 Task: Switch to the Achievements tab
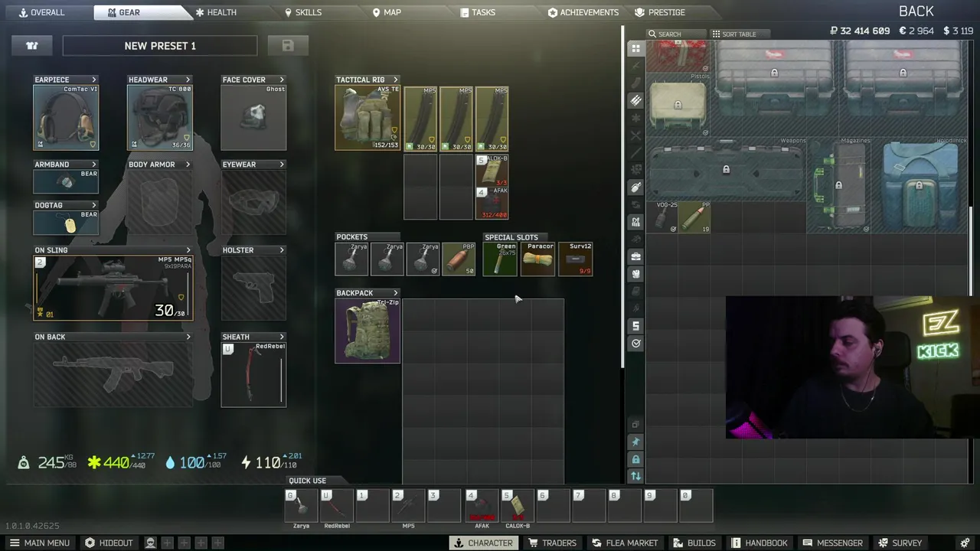click(x=583, y=12)
